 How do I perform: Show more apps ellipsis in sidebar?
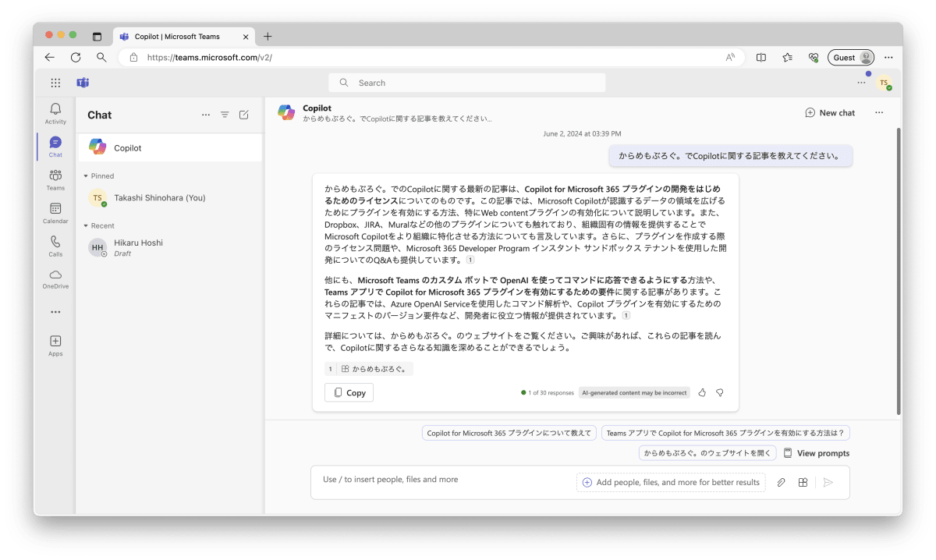pos(55,312)
